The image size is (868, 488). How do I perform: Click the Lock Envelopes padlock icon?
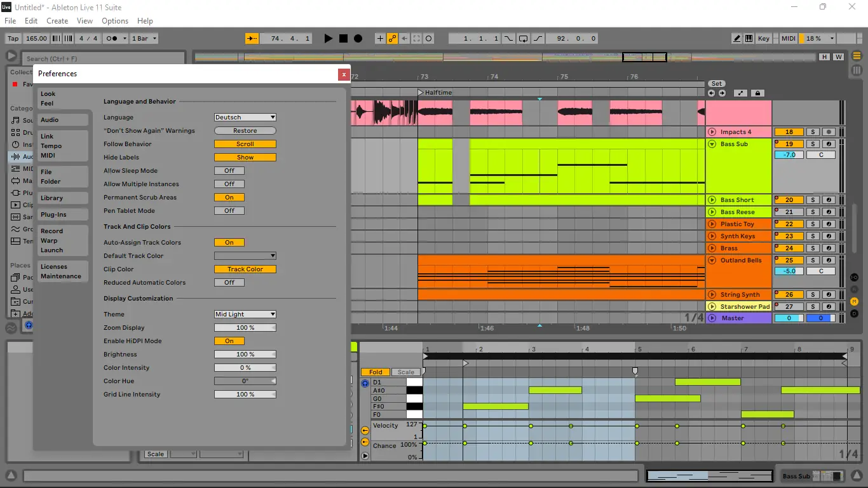[x=757, y=93]
